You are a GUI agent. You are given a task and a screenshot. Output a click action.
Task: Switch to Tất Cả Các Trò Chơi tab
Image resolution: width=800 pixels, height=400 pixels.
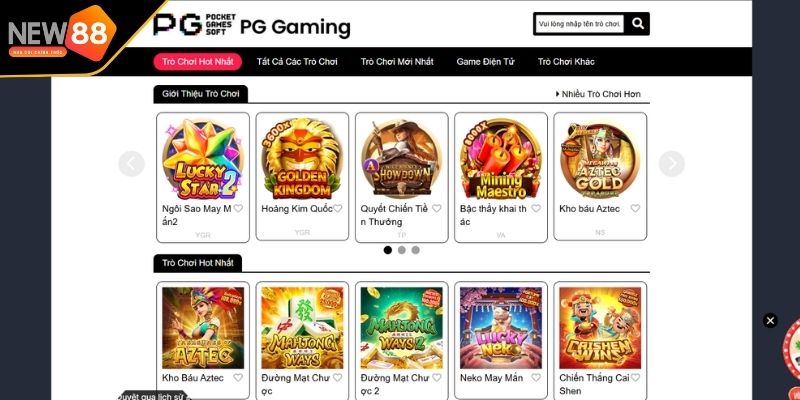click(297, 62)
